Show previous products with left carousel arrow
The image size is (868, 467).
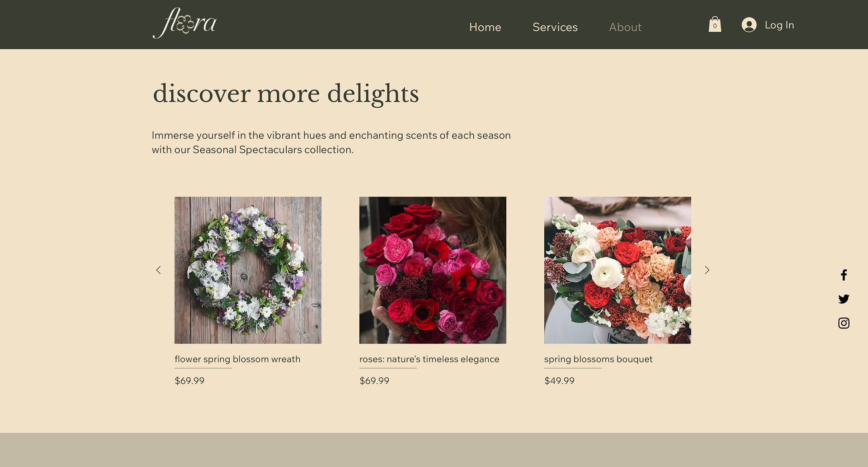[159, 270]
